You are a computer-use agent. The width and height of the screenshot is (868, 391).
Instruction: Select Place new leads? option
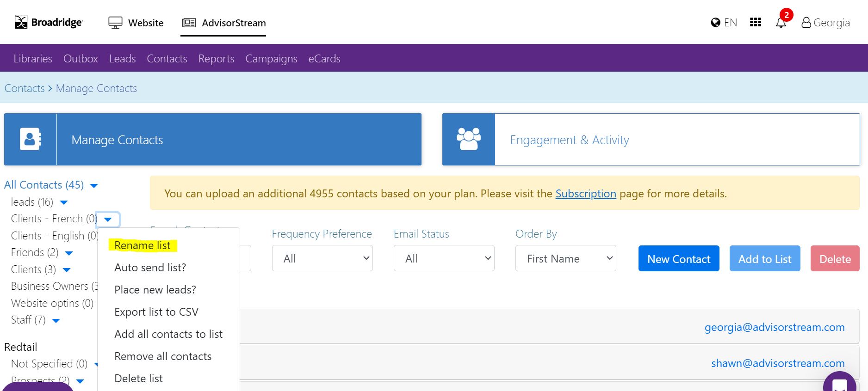[155, 290]
